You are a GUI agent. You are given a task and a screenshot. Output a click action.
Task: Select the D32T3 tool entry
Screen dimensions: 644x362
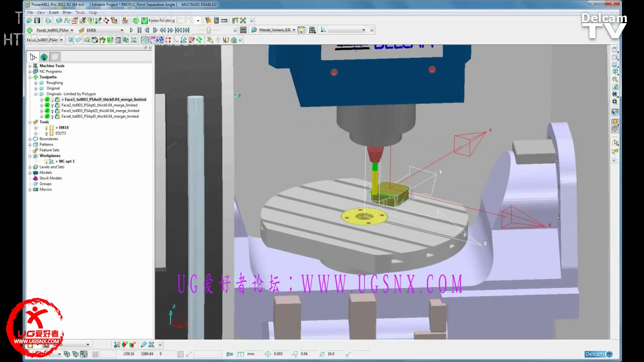(61, 133)
